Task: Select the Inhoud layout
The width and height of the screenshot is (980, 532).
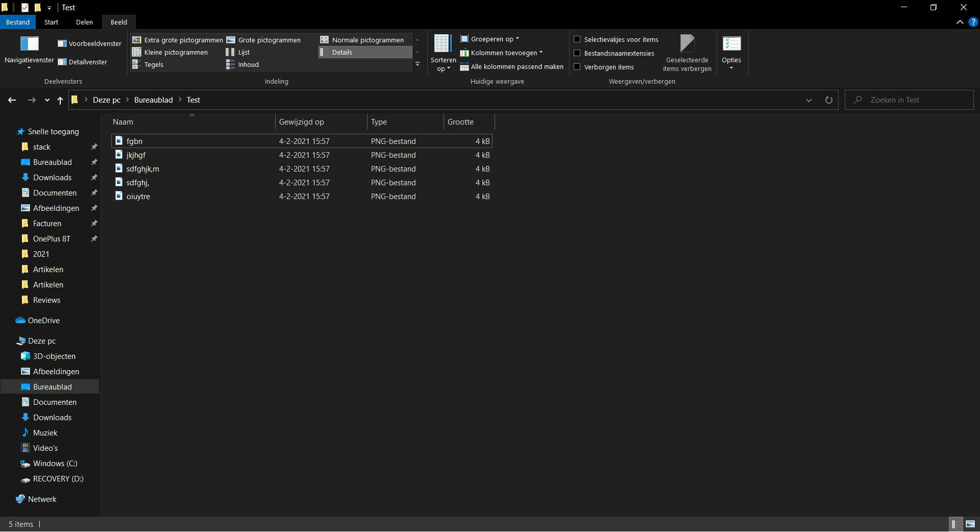Action: pyautogui.click(x=242, y=64)
